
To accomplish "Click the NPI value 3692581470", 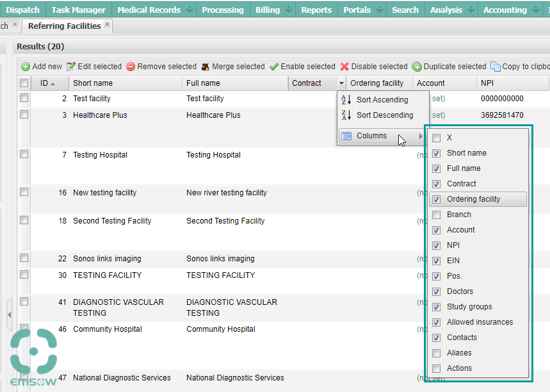I will 502,115.
